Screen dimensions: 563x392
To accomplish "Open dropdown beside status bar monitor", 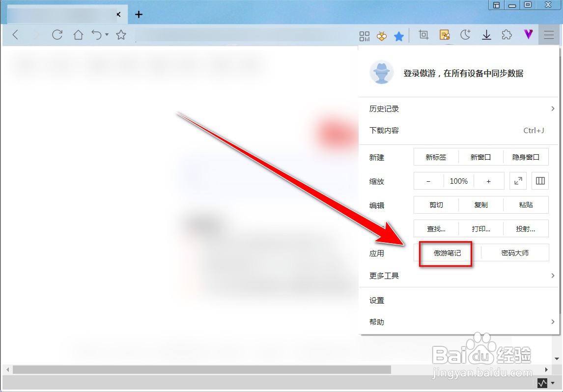I will point(553,383).
